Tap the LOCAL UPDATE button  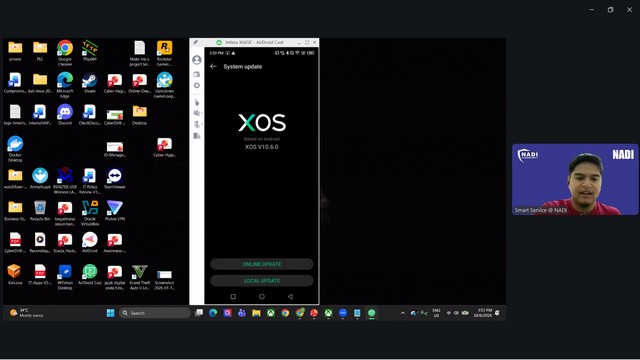(262, 281)
